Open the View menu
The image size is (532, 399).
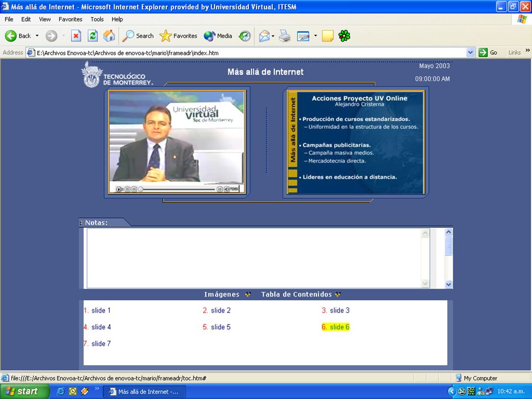point(45,19)
